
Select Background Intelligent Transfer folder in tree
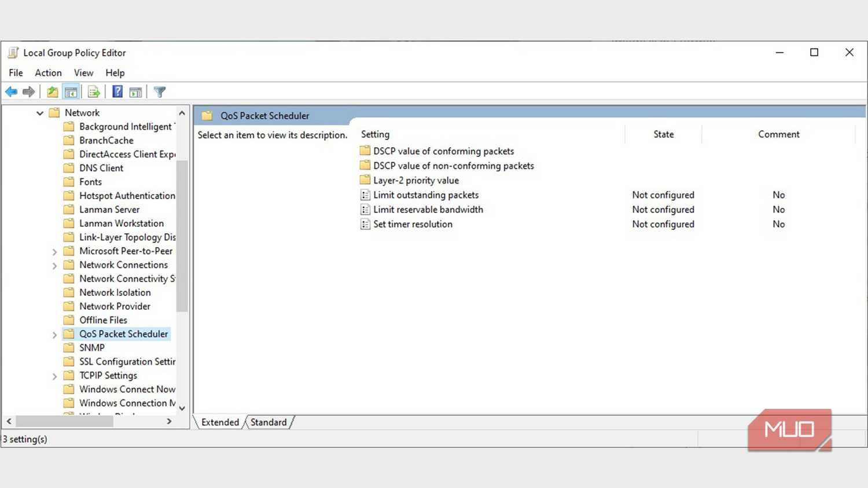click(x=119, y=127)
